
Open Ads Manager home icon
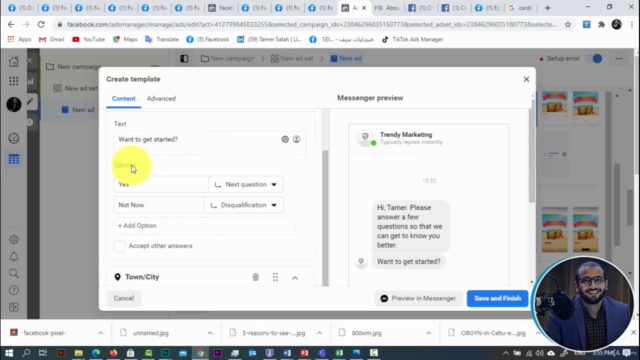13,61
